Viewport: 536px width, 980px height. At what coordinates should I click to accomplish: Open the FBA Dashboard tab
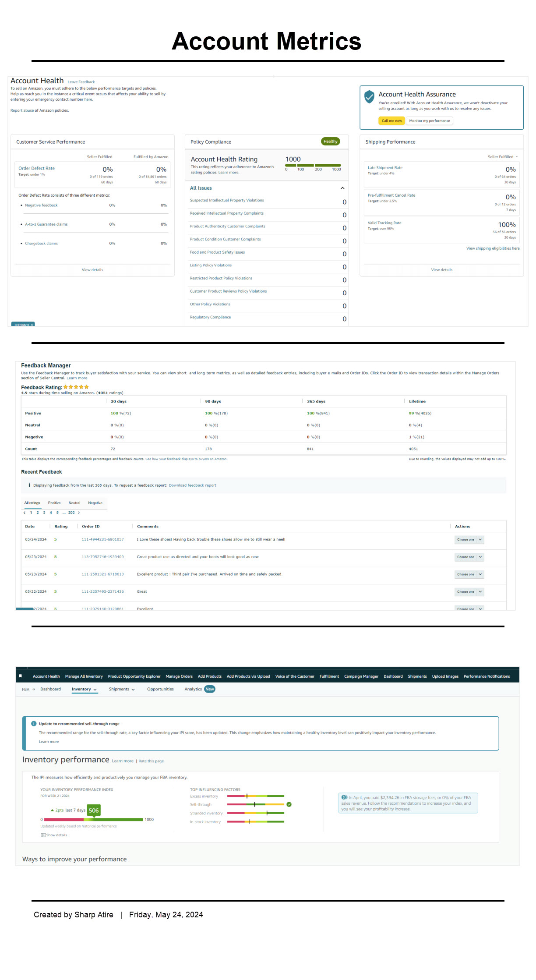50,689
